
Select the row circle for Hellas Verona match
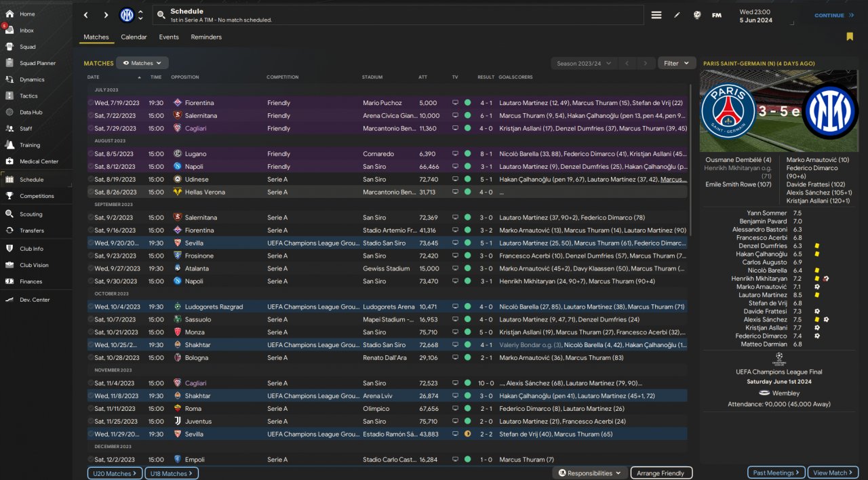91,192
